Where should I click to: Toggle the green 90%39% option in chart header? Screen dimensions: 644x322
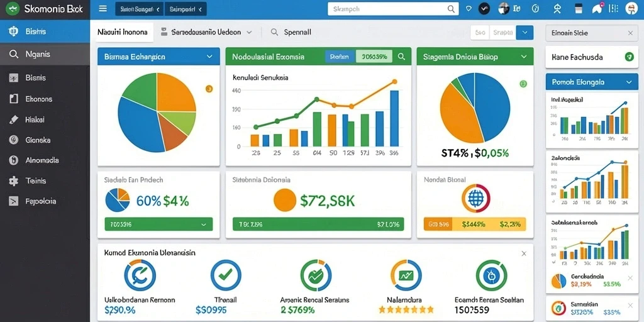374,57
